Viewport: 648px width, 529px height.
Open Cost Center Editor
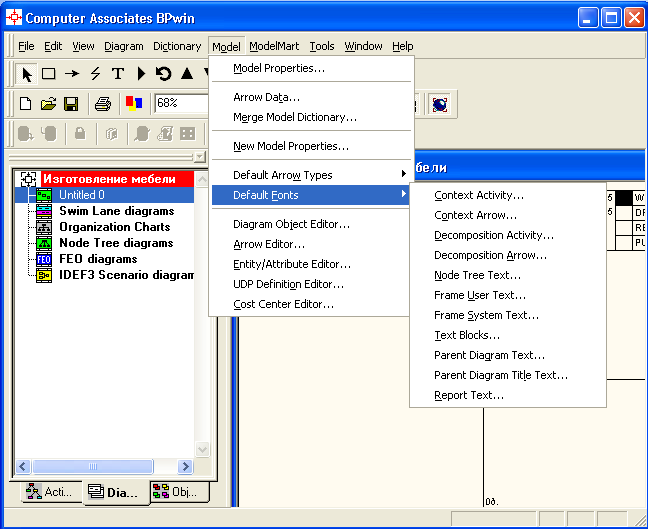click(311, 304)
